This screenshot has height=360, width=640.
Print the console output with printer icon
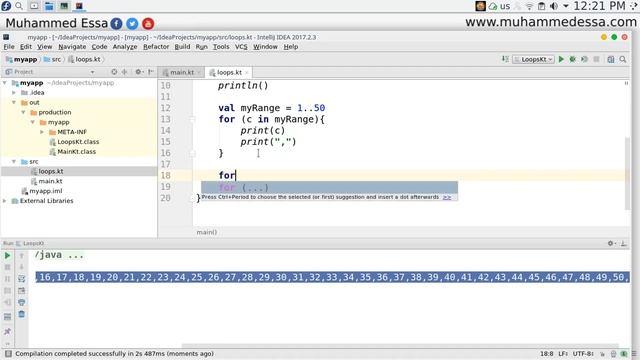22,302
